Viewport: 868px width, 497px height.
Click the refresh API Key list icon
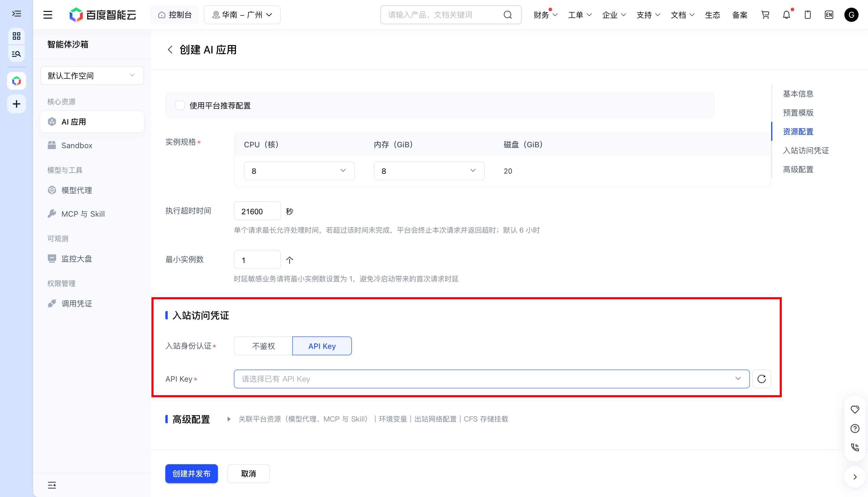761,379
